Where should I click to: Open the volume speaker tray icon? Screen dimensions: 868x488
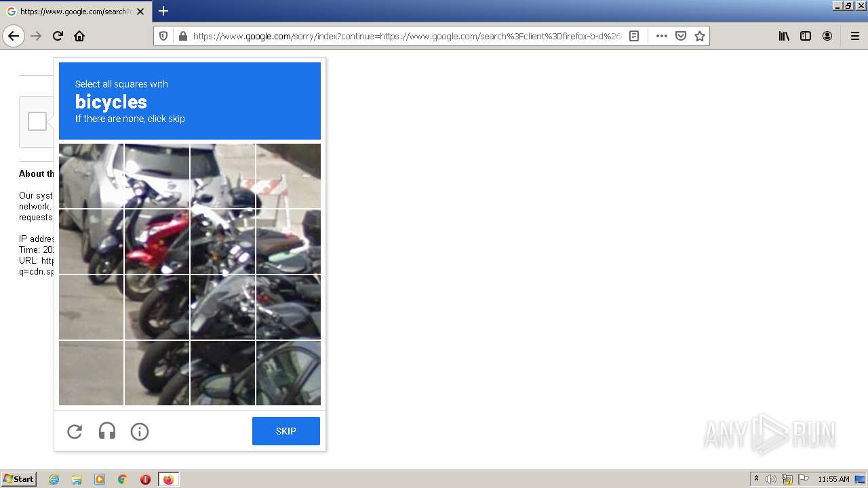pos(771,479)
